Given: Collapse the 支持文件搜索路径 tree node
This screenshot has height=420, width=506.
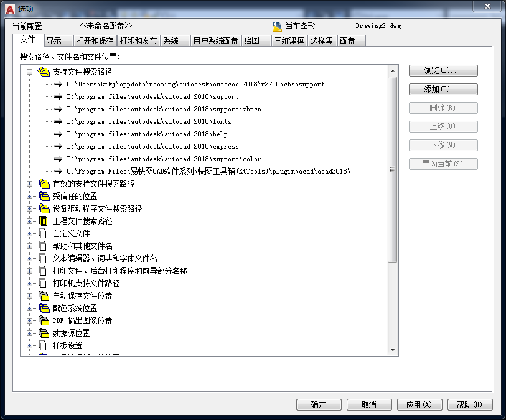Looking at the screenshot, I should tap(29, 72).
